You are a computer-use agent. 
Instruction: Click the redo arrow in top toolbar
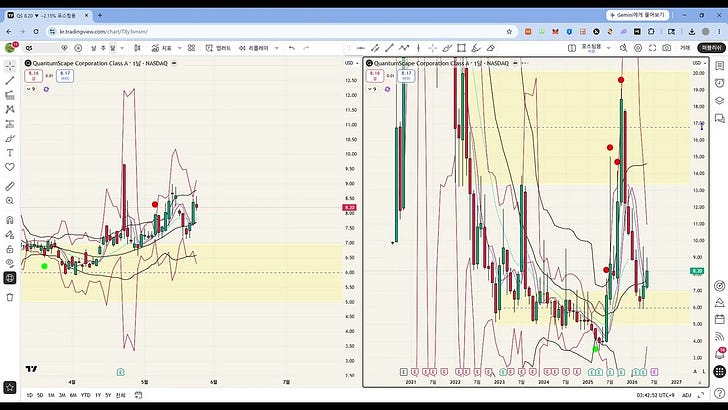tap(306, 48)
